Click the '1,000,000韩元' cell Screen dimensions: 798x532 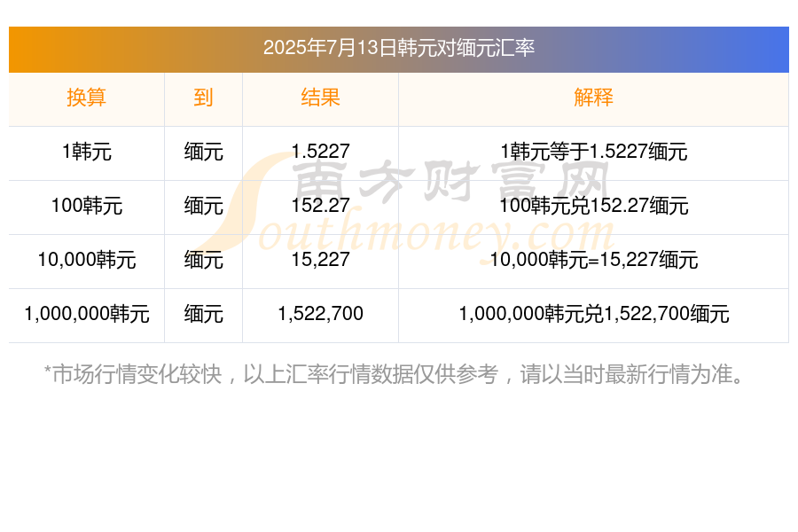[x=87, y=314]
